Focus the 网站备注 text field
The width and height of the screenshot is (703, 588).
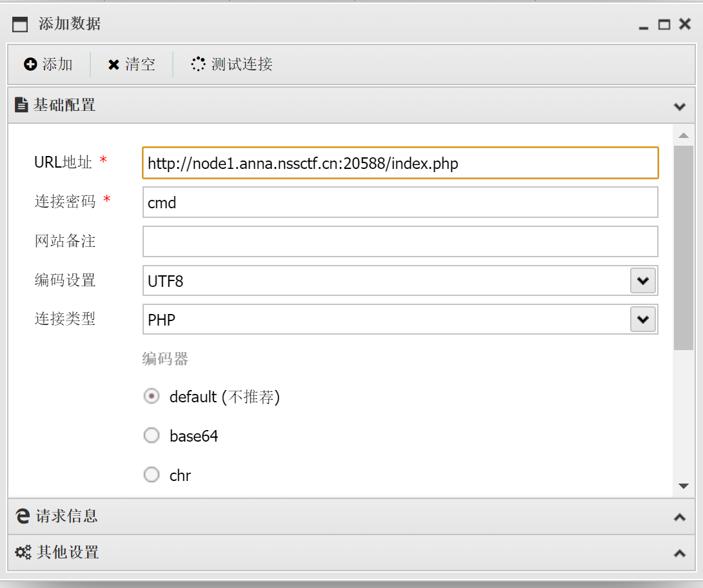click(x=401, y=242)
